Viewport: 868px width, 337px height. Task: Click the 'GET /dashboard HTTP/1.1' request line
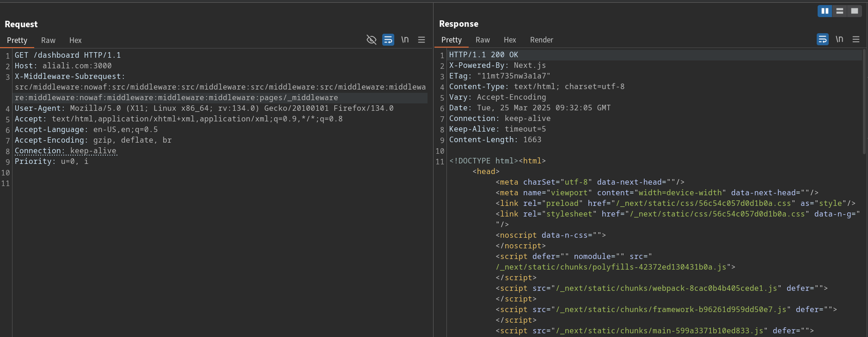pyautogui.click(x=68, y=55)
